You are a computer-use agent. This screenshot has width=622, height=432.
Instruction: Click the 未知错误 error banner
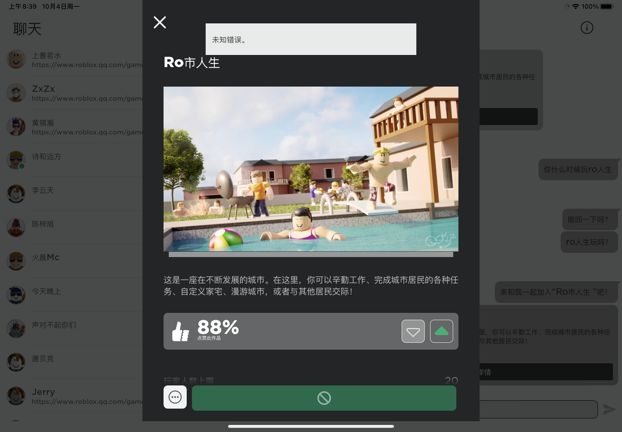coord(311,39)
